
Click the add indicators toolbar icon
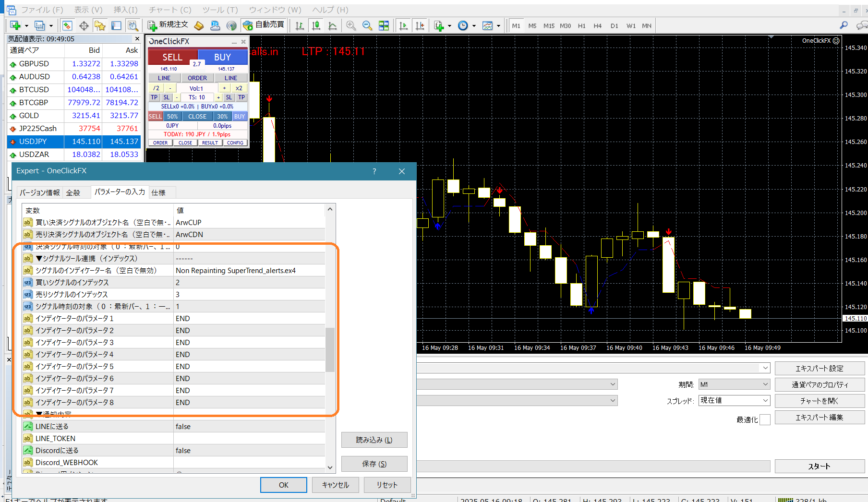pyautogui.click(x=439, y=25)
